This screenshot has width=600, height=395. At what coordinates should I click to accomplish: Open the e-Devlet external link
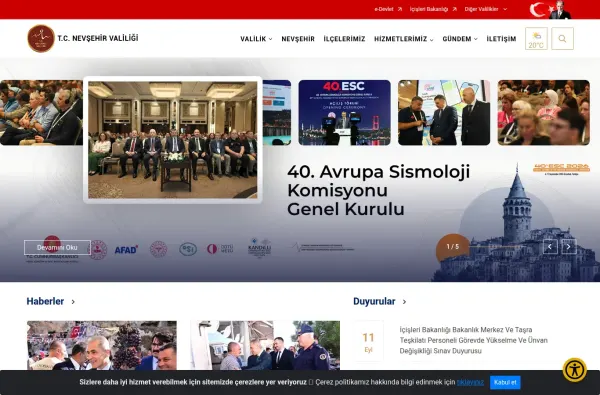[388, 9]
